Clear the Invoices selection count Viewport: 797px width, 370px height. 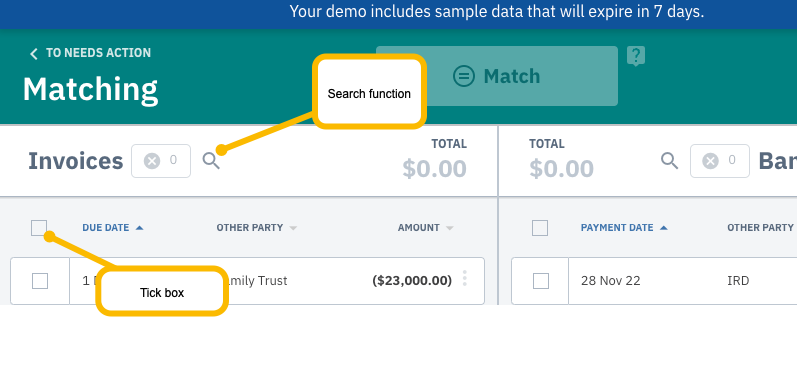[x=152, y=161]
